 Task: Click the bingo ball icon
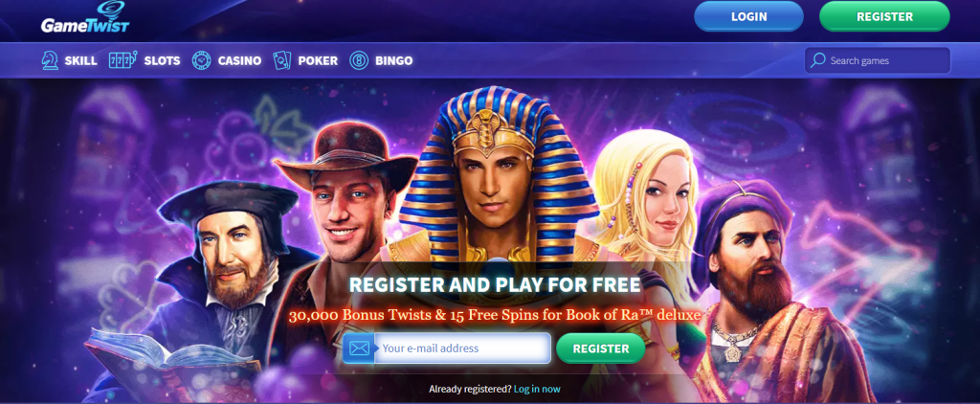coord(359,60)
